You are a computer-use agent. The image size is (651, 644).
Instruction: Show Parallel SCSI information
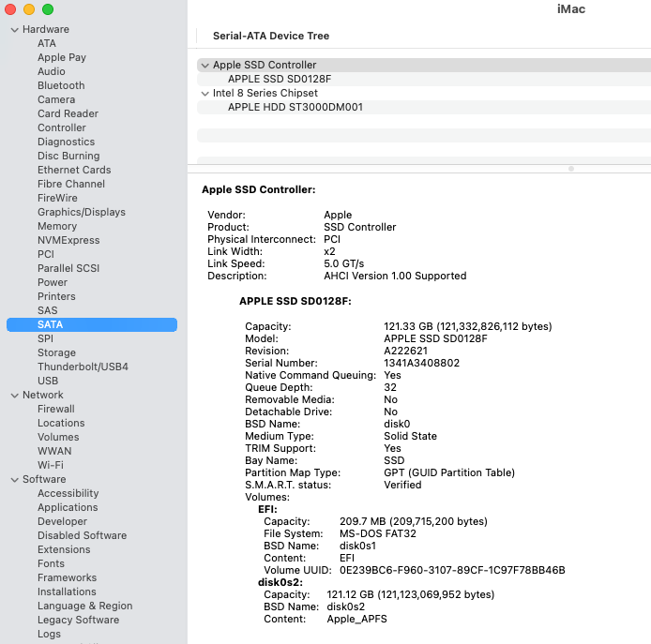tap(68, 268)
